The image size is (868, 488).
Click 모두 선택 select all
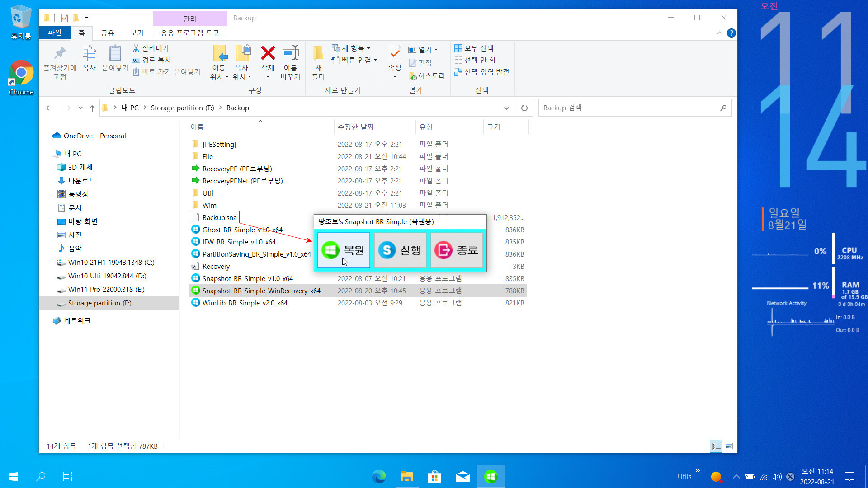(x=474, y=48)
